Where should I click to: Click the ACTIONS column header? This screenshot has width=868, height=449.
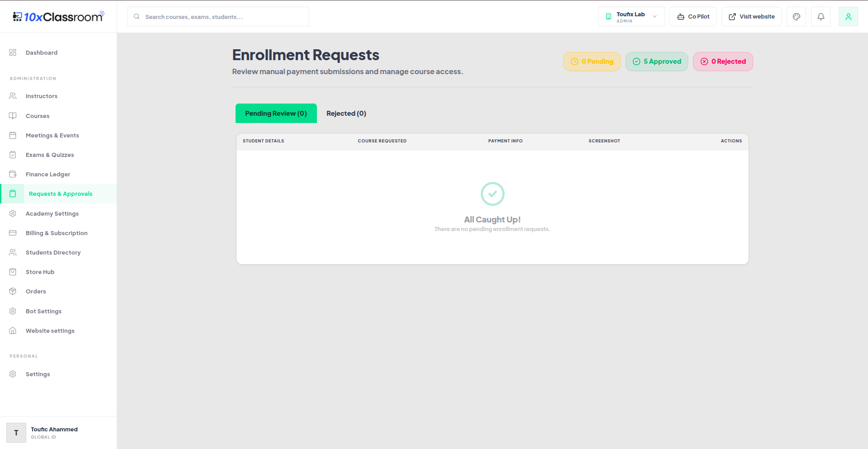pos(731,141)
